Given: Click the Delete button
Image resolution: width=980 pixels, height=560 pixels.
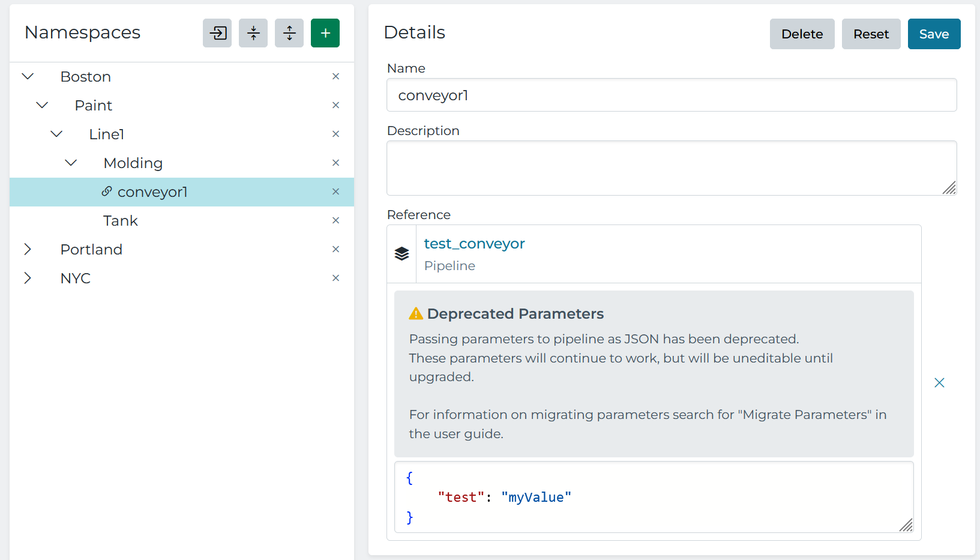Looking at the screenshot, I should pyautogui.click(x=802, y=34).
